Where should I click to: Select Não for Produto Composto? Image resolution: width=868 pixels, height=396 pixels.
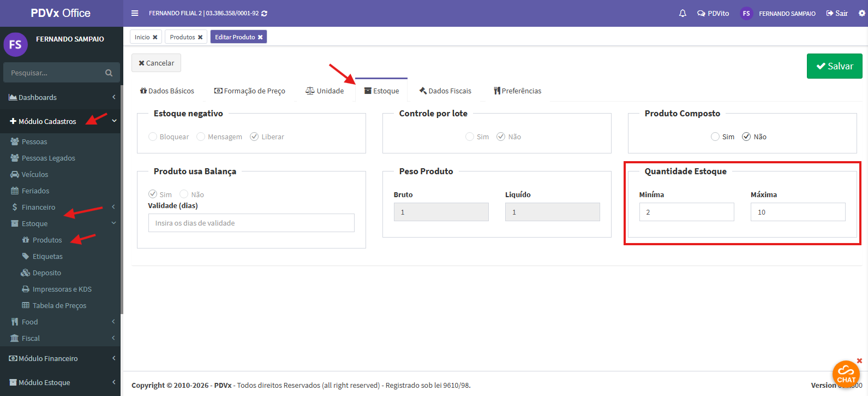[746, 137]
